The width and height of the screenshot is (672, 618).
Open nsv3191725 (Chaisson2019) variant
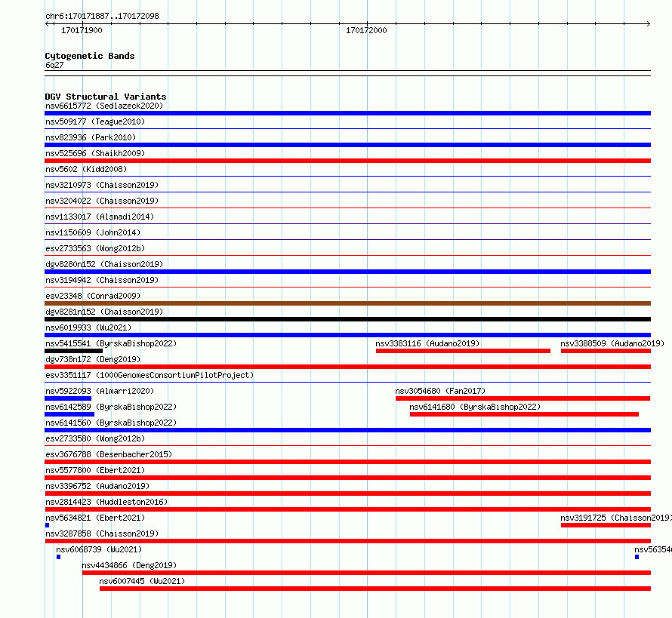(616, 518)
